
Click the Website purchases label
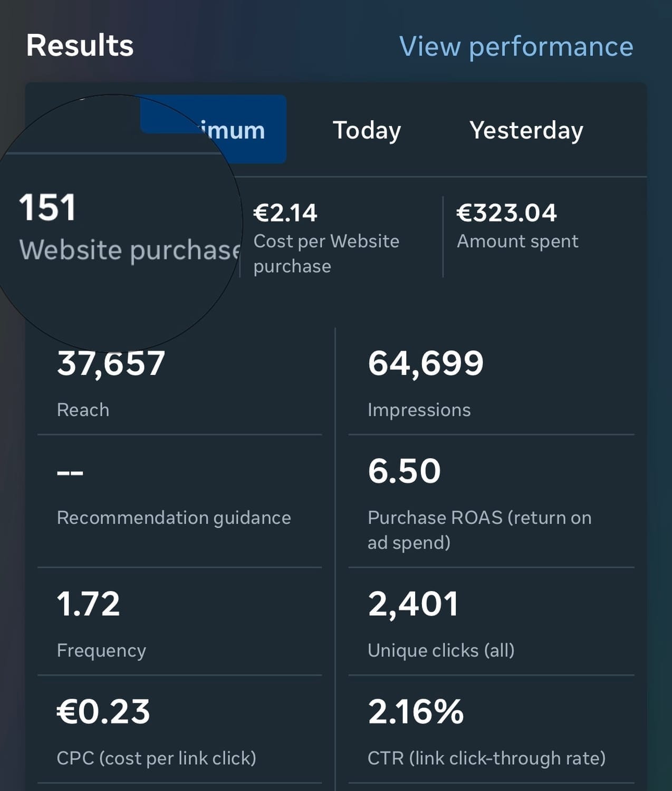[130, 249]
